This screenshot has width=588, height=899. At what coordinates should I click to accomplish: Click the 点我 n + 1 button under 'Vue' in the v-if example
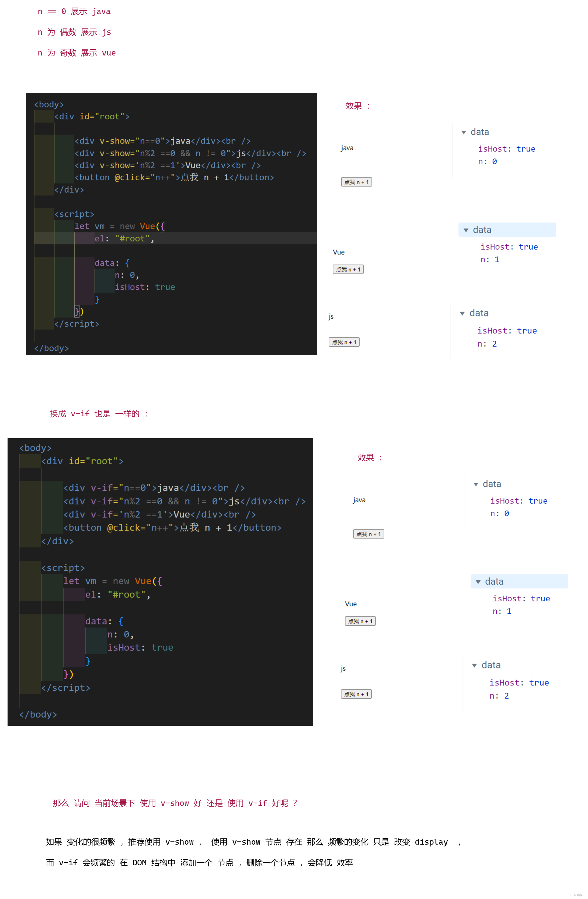pyautogui.click(x=360, y=621)
